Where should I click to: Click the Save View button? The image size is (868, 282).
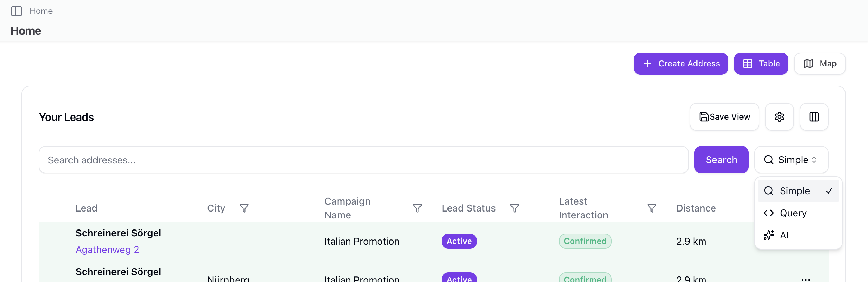pos(724,117)
